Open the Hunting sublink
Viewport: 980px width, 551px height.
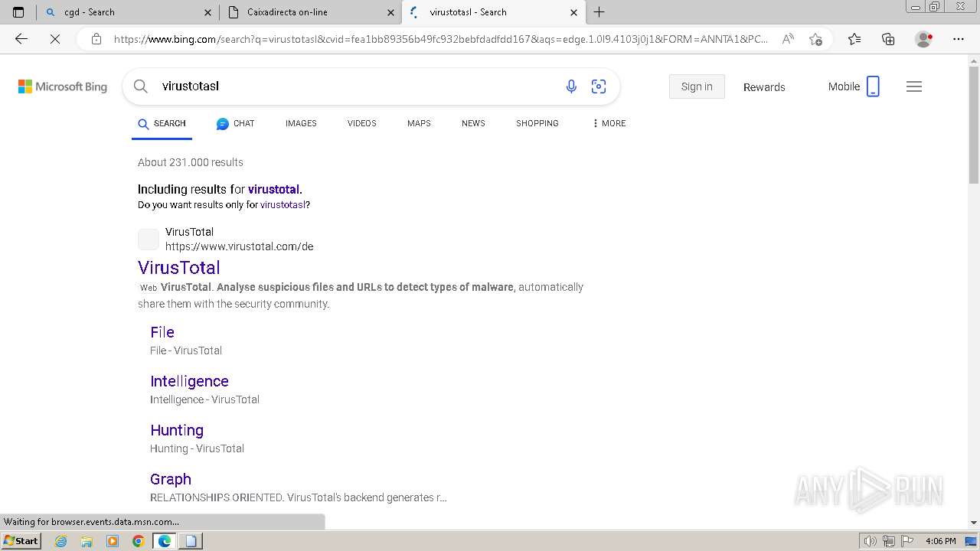pyautogui.click(x=177, y=430)
